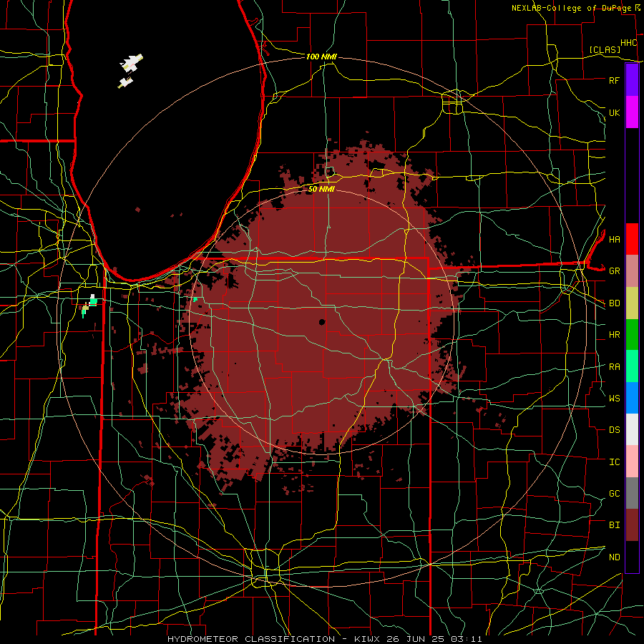Click the WS legend label

614,399
